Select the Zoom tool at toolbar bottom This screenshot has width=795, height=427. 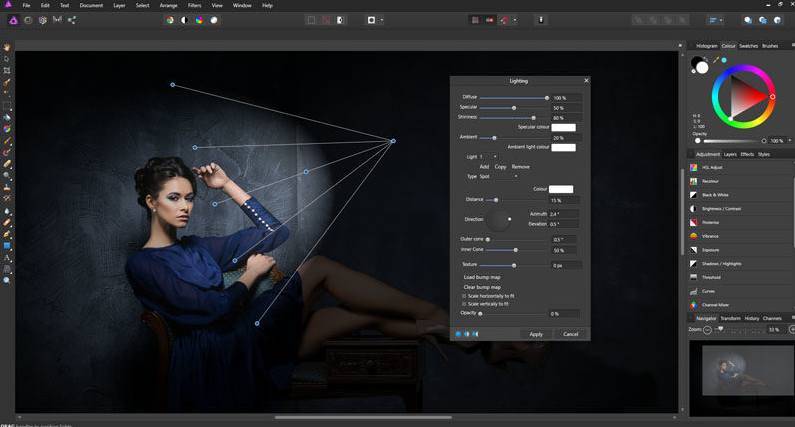(7, 281)
